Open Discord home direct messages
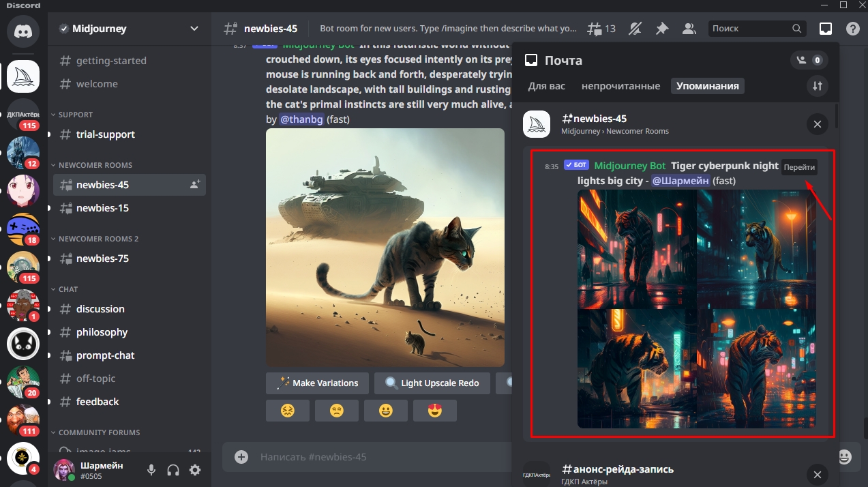Viewport: 868px width, 487px height. point(23,31)
